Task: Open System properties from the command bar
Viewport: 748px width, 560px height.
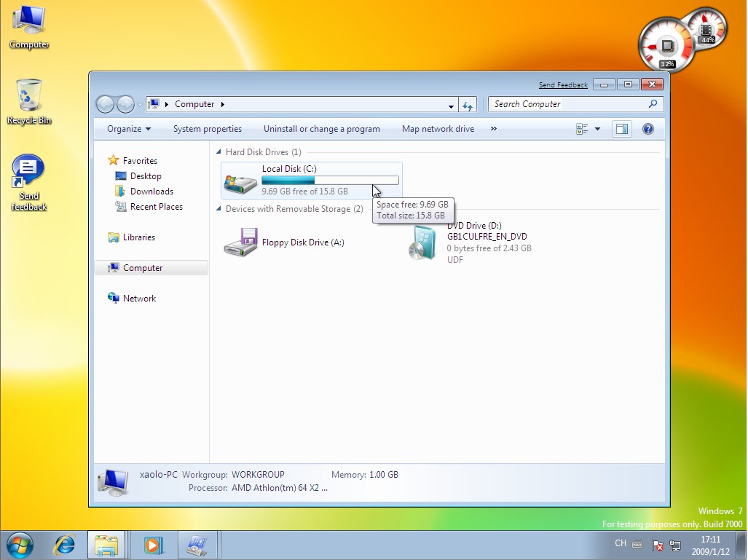Action: coord(208,128)
